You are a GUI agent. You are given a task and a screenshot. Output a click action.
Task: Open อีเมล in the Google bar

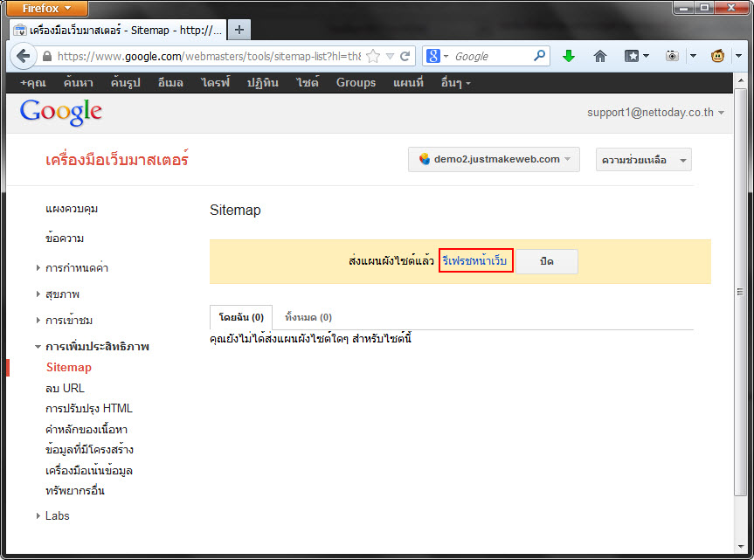click(x=170, y=83)
